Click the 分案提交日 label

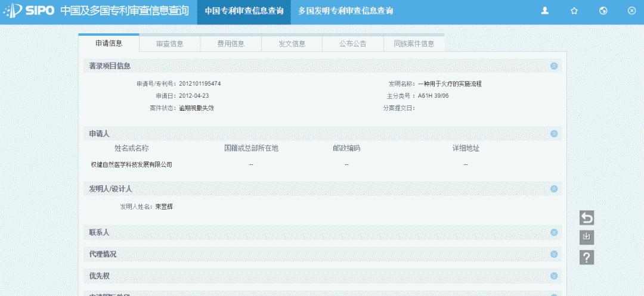[x=399, y=108]
